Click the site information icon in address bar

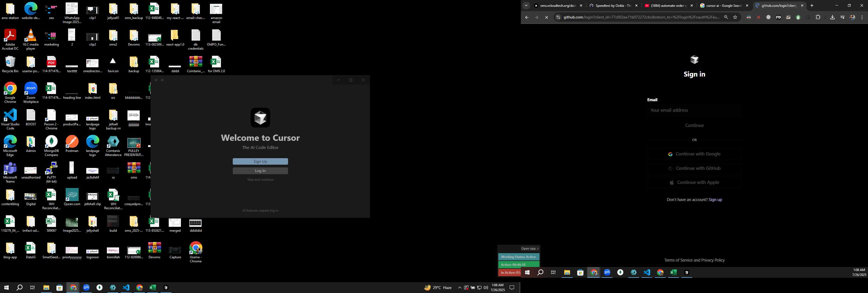558,17
